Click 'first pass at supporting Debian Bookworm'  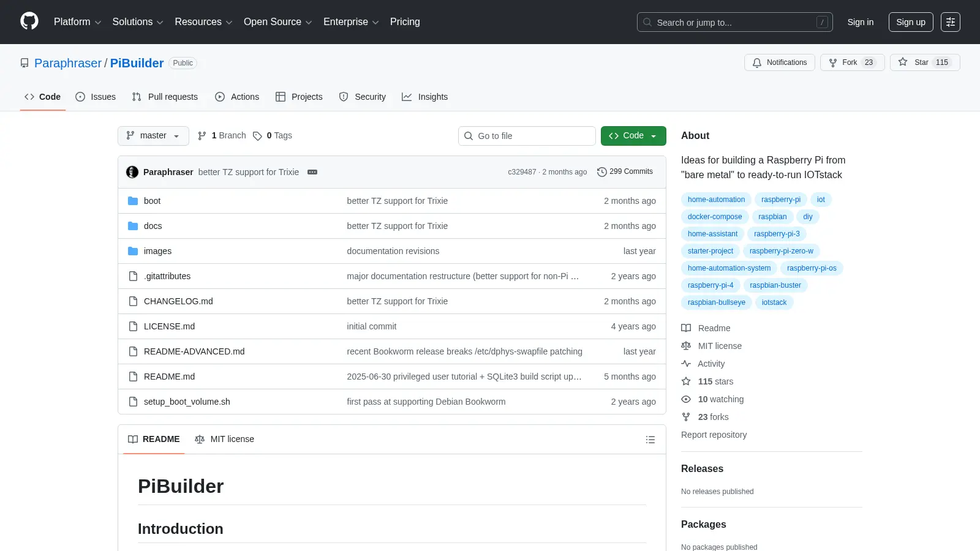tap(426, 402)
